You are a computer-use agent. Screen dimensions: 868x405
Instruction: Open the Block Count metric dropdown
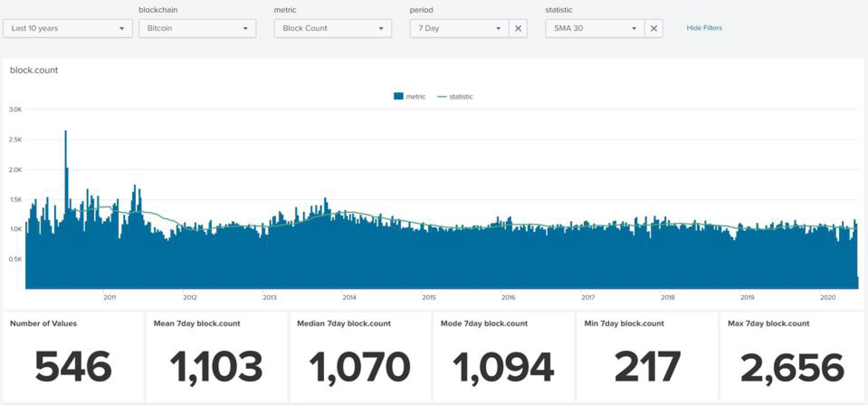(333, 28)
